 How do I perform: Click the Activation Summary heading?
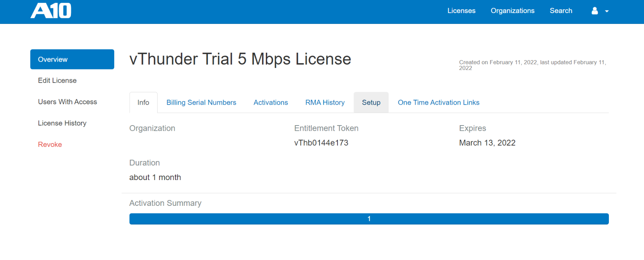[x=165, y=203]
